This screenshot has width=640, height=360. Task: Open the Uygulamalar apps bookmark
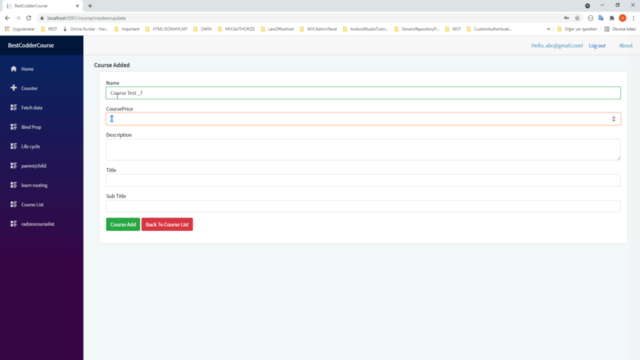click(x=20, y=29)
